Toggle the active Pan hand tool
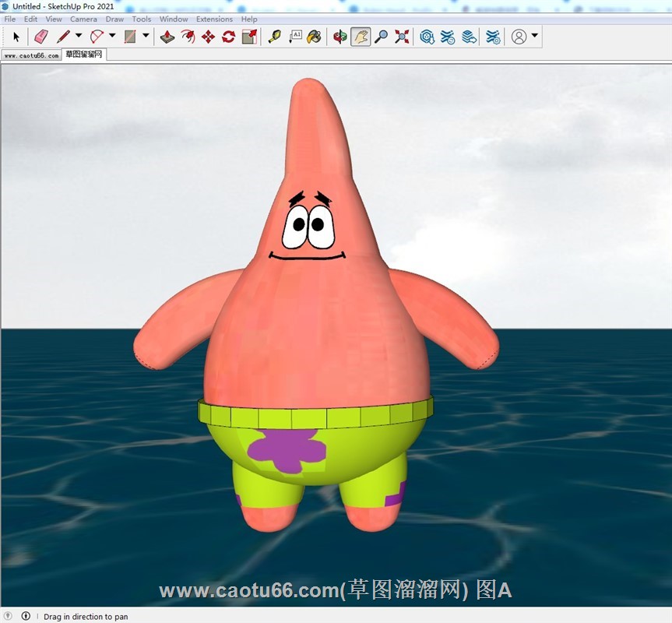 pyautogui.click(x=361, y=37)
